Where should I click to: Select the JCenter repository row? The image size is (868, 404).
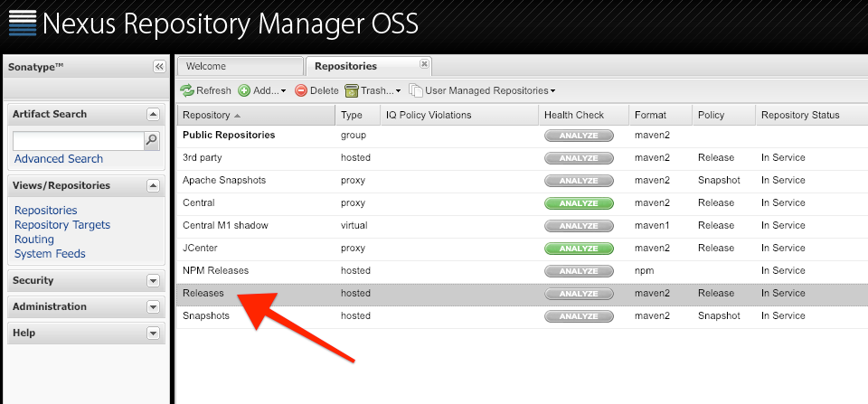[522, 249]
